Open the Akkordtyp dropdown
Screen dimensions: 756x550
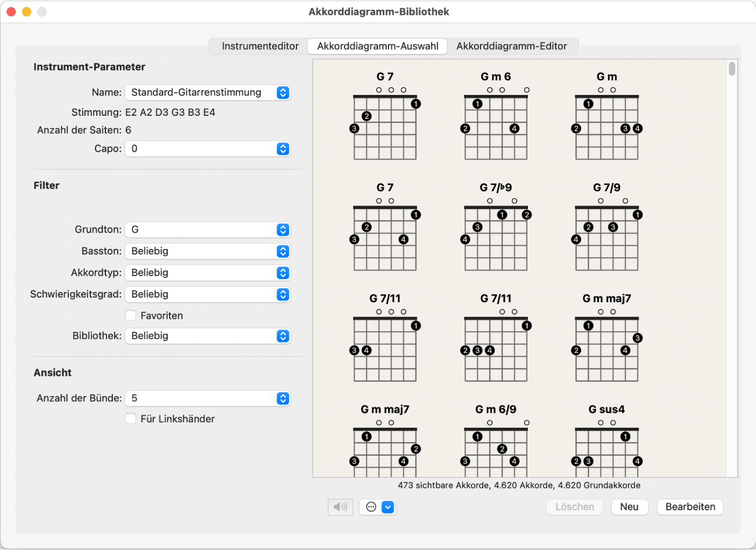click(x=207, y=273)
